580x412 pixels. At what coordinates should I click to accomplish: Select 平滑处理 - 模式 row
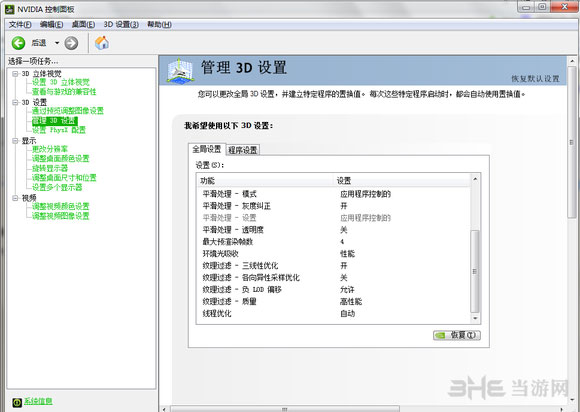[x=333, y=194]
